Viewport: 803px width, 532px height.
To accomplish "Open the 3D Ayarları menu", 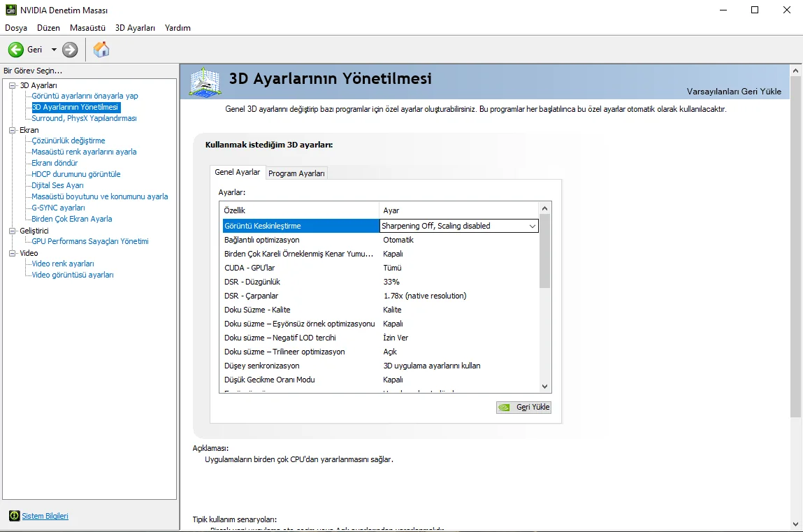I will pos(135,28).
